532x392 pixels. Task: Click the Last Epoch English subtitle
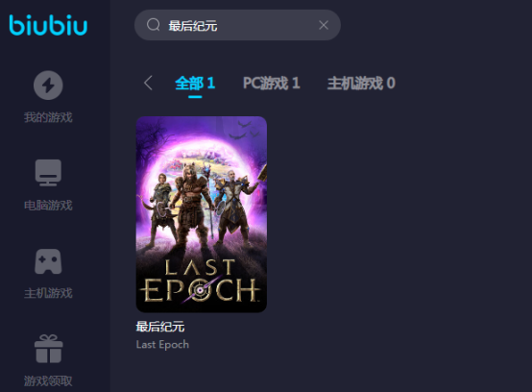click(162, 345)
